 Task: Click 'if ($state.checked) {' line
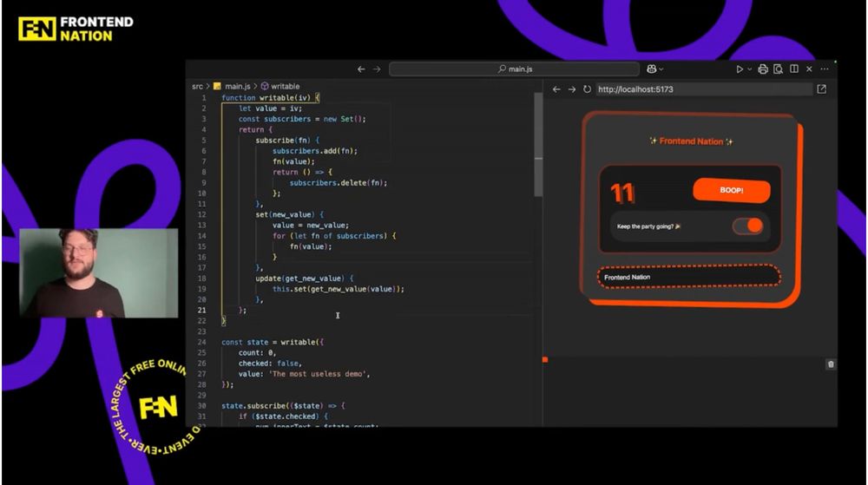click(283, 416)
